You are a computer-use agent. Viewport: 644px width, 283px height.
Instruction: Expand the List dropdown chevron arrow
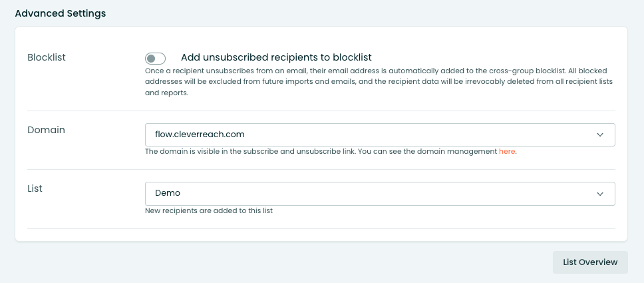600,194
